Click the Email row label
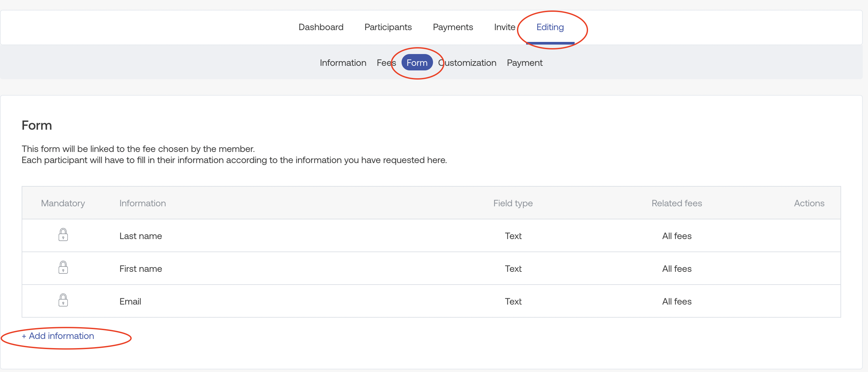 [130, 301]
